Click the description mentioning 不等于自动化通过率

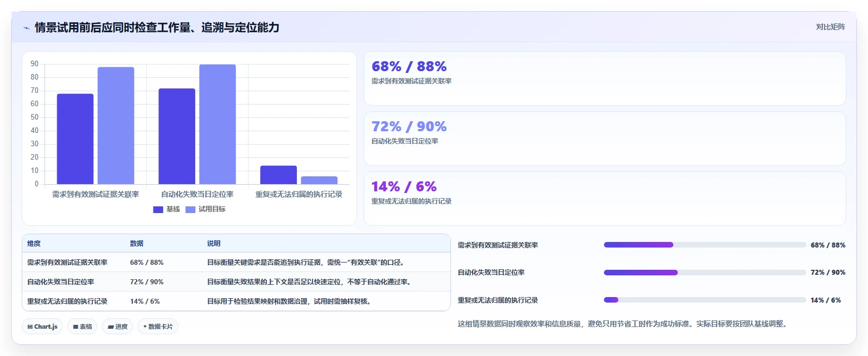click(310, 281)
